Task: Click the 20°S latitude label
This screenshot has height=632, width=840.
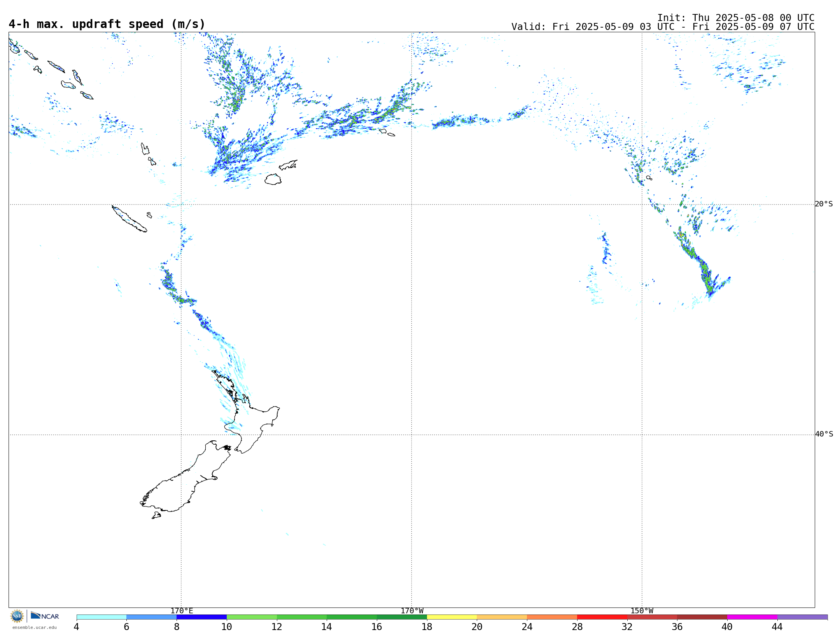Action: [824, 204]
